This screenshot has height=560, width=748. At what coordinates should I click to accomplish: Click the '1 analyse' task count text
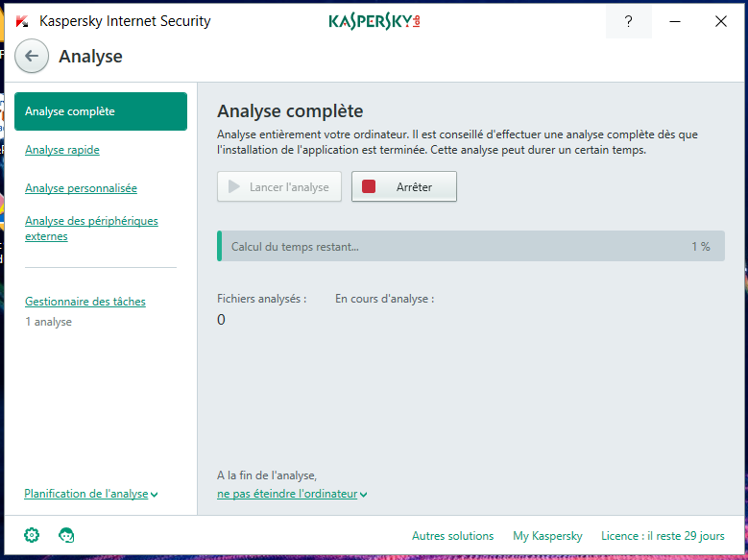click(x=49, y=322)
